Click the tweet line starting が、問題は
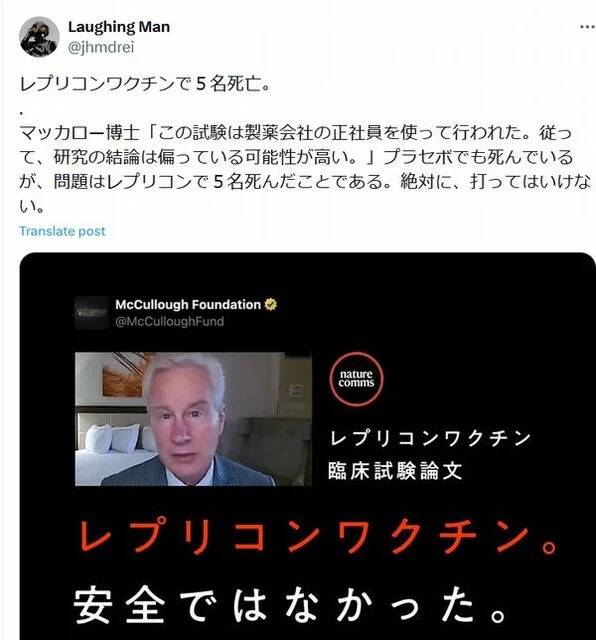Image resolution: width=596 pixels, height=640 pixels. [305, 182]
